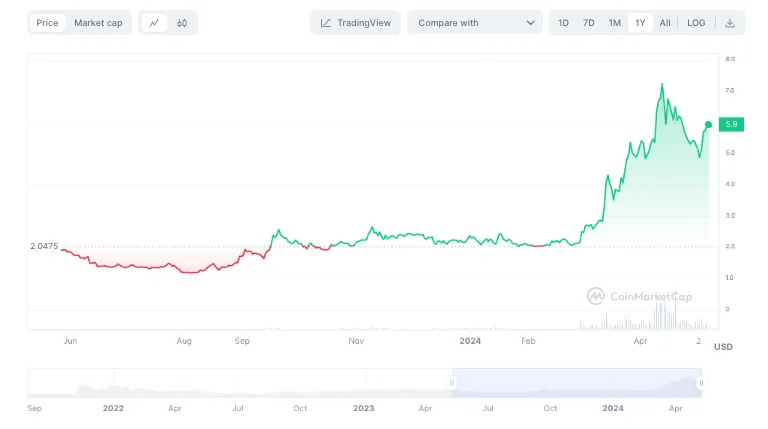The image size is (768, 429).
Task: Click the 2.0475 starting price label
Action: pyautogui.click(x=44, y=246)
